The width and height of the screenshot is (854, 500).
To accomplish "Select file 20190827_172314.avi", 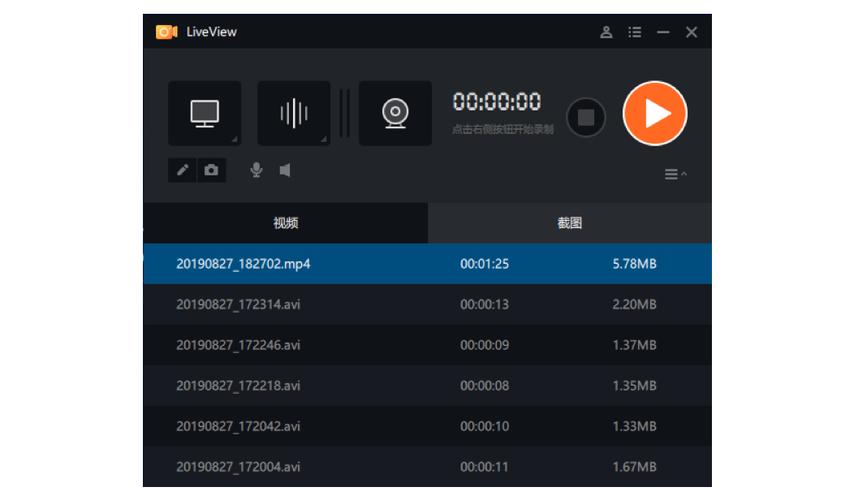I will tap(427, 304).
